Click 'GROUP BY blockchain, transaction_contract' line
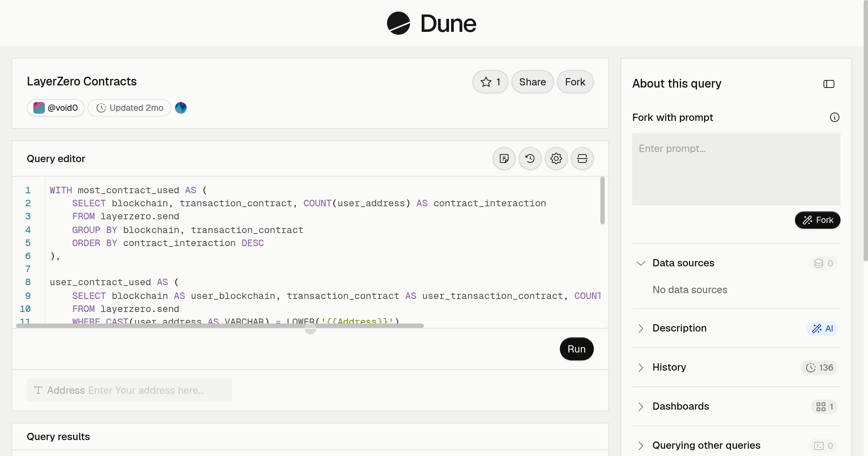 click(188, 230)
